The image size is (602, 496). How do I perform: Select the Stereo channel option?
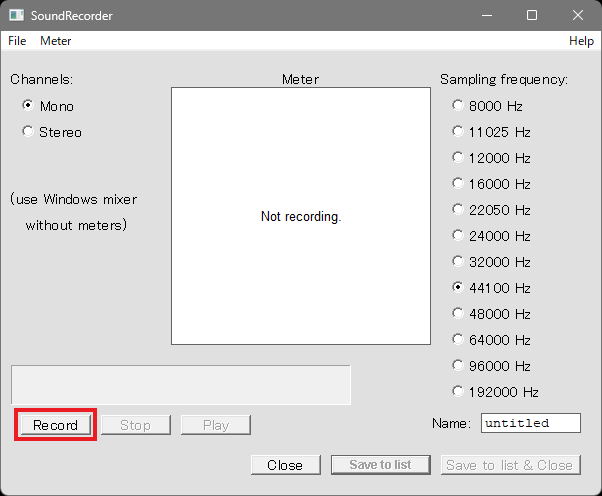point(28,132)
